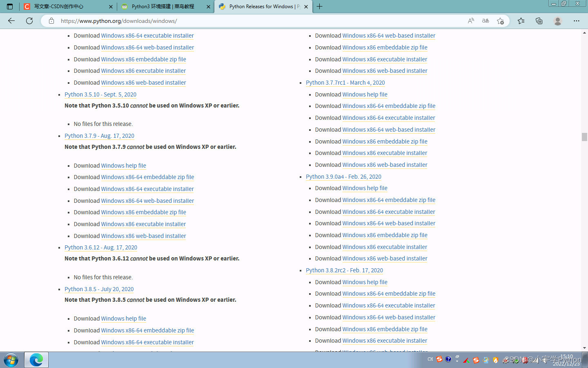Download Python 3.7.7rc1 x86 web-based installer
The height and width of the screenshot is (368, 588).
click(x=385, y=165)
